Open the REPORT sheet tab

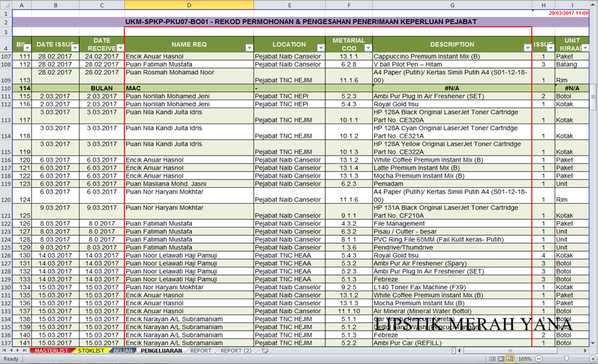point(200,351)
